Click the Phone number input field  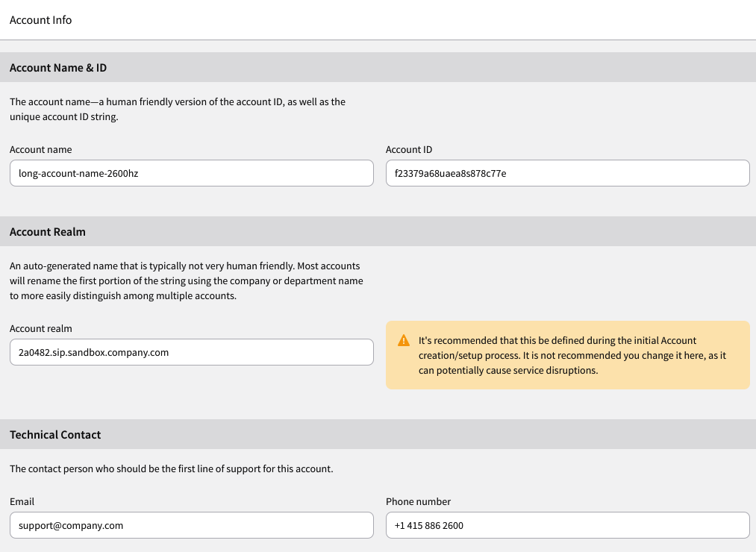click(x=567, y=525)
